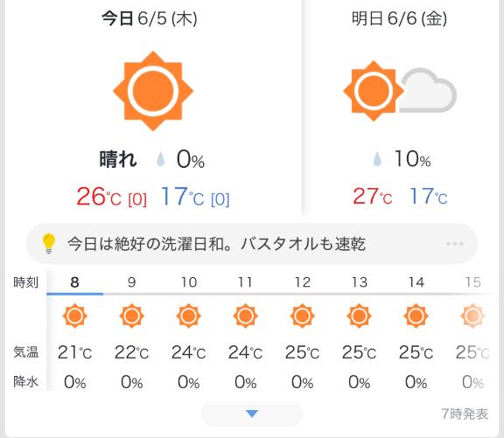Select the 14 o'clock hour column
504x438 pixels.
coord(416,332)
